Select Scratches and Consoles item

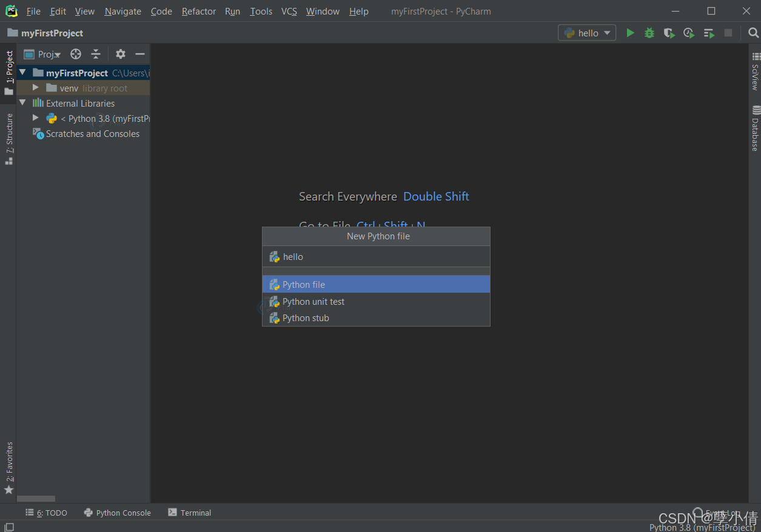point(83,133)
